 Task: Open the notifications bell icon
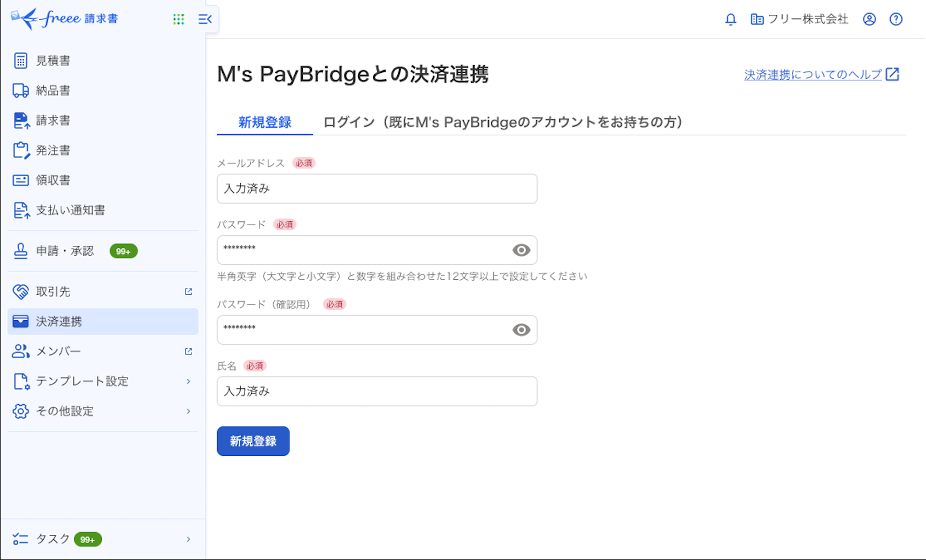(x=731, y=19)
